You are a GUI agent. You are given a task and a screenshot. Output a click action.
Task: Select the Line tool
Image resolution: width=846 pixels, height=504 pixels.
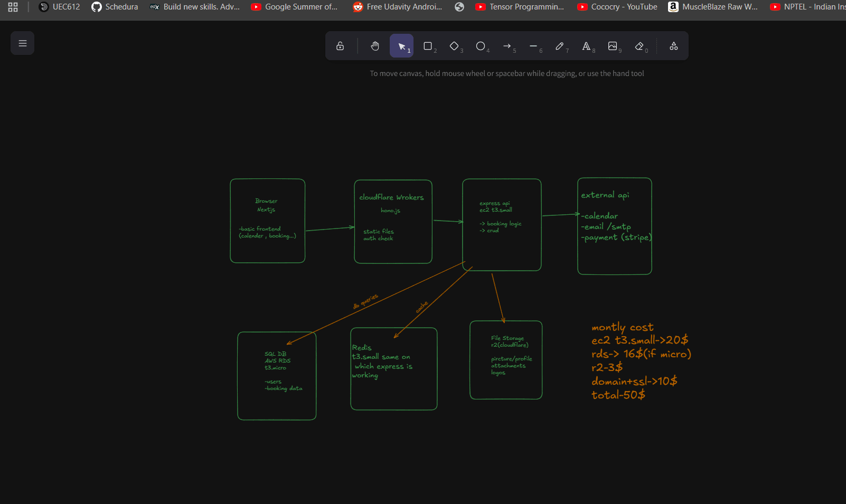point(534,46)
